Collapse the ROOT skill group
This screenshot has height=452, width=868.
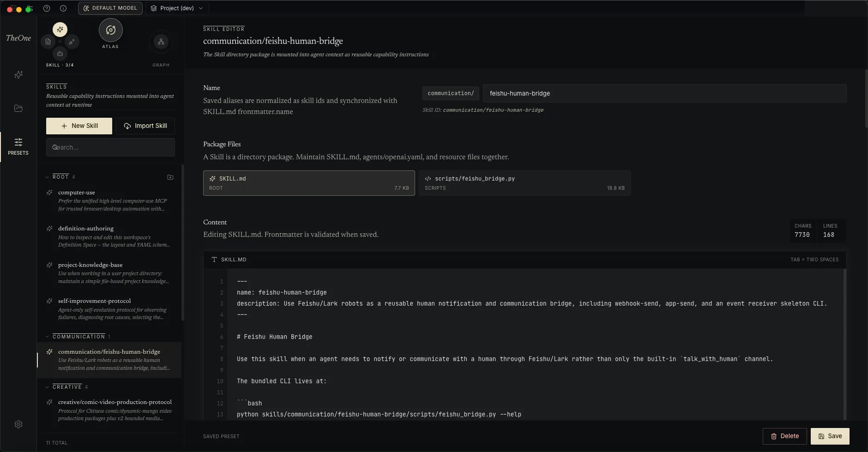(x=47, y=177)
